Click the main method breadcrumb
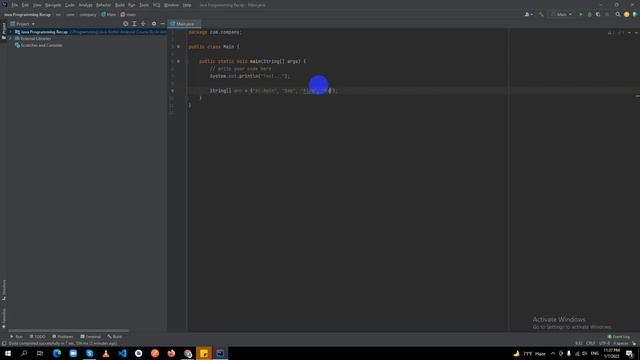The image size is (640, 360). pyautogui.click(x=128, y=14)
